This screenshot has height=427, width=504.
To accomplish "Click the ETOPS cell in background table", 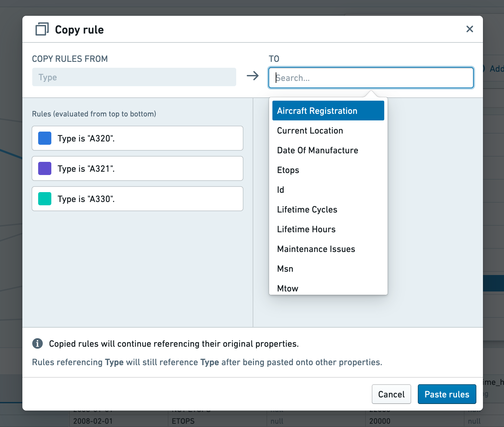I will [183, 421].
